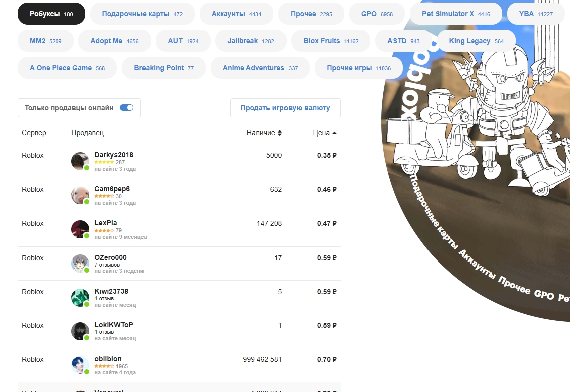Sort table by Наличие column
570x392 pixels.
pyautogui.click(x=264, y=133)
